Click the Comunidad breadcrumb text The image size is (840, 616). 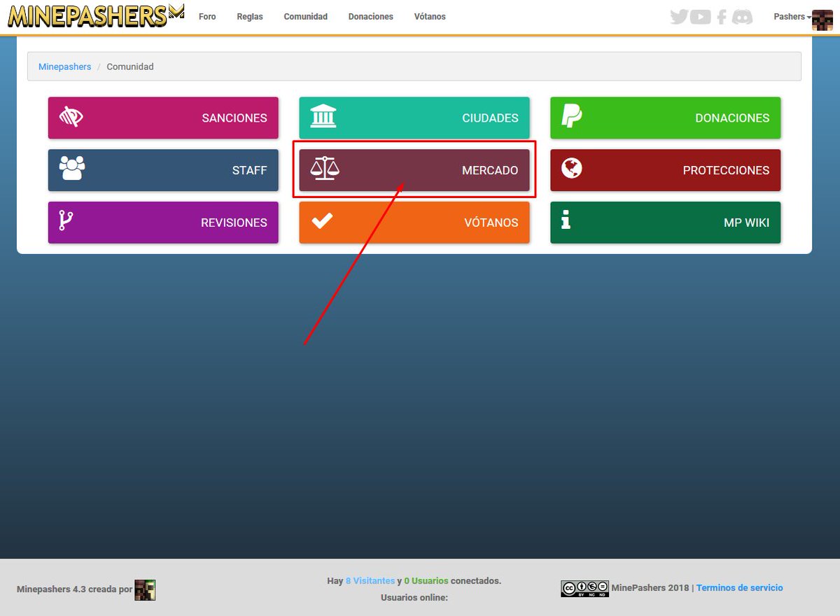click(130, 66)
